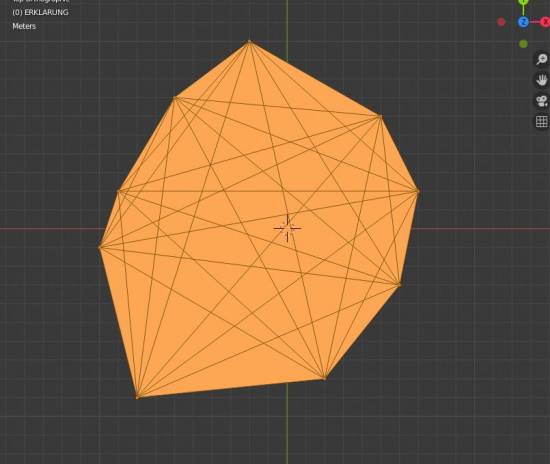The width and height of the screenshot is (550, 464).
Task: Select the rightmost vertex of the polygon
Action: [x=418, y=191]
